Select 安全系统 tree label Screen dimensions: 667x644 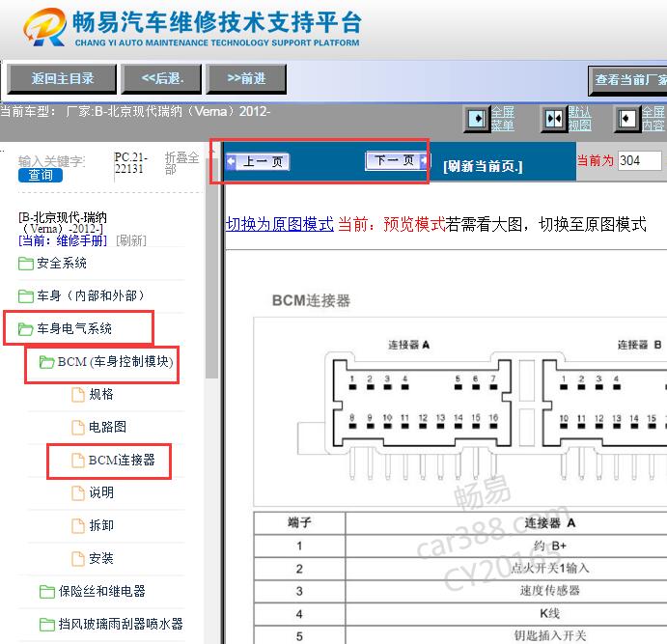tap(62, 264)
